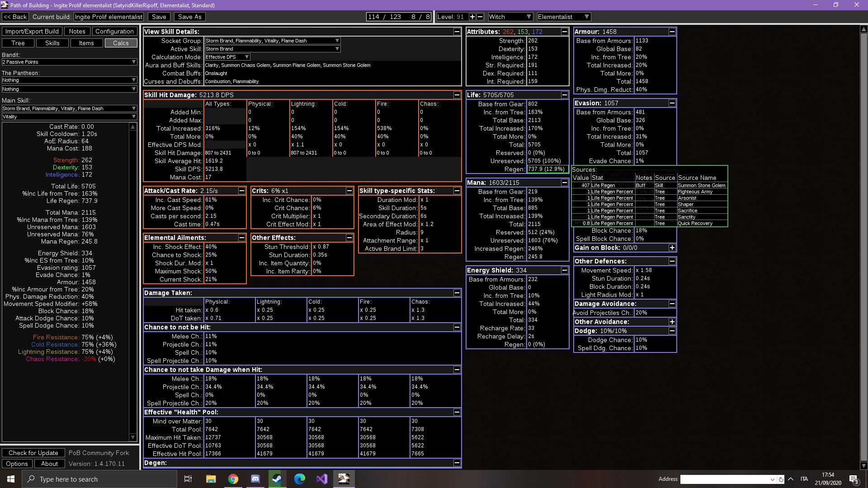Increase character level with plus button
The height and width of the screenshot is (488, 868).
coord(472,17)
